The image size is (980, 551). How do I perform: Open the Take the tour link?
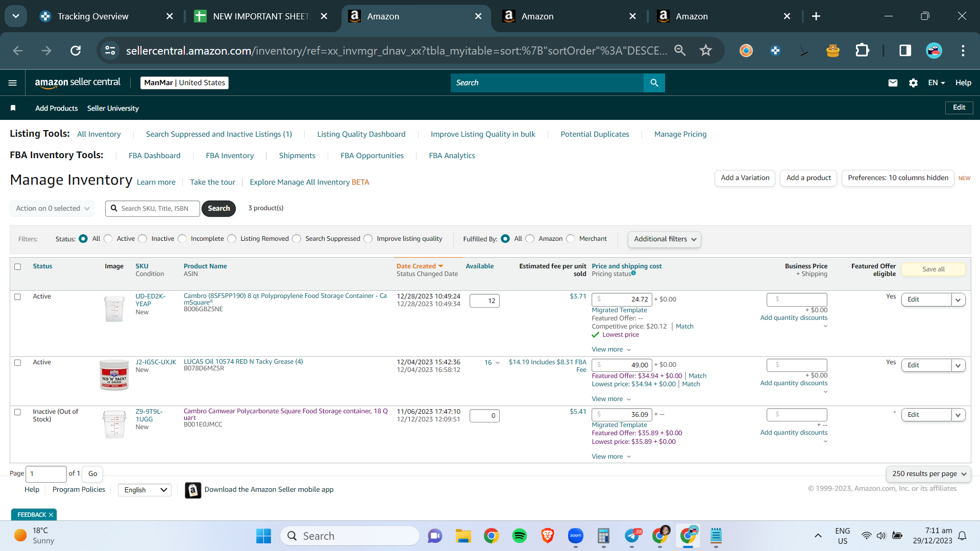pos(213,182)
